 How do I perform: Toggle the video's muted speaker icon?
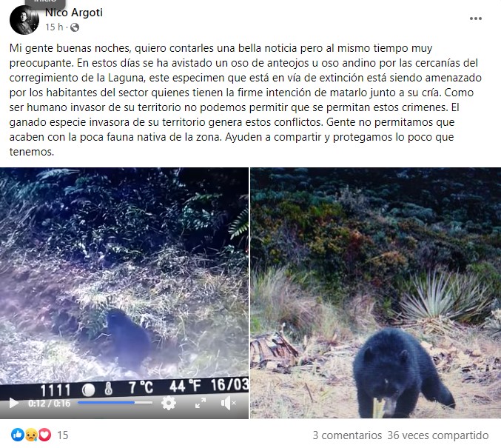228,403
